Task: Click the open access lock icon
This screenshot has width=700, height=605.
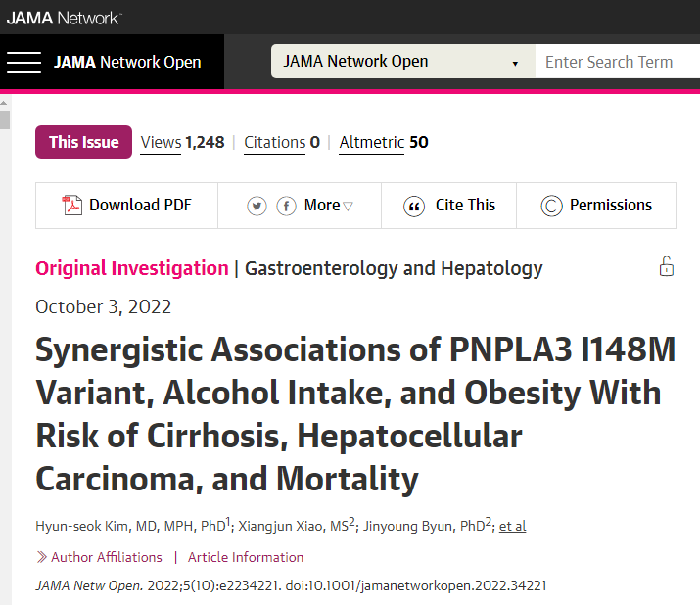Action: click(666, 266)
